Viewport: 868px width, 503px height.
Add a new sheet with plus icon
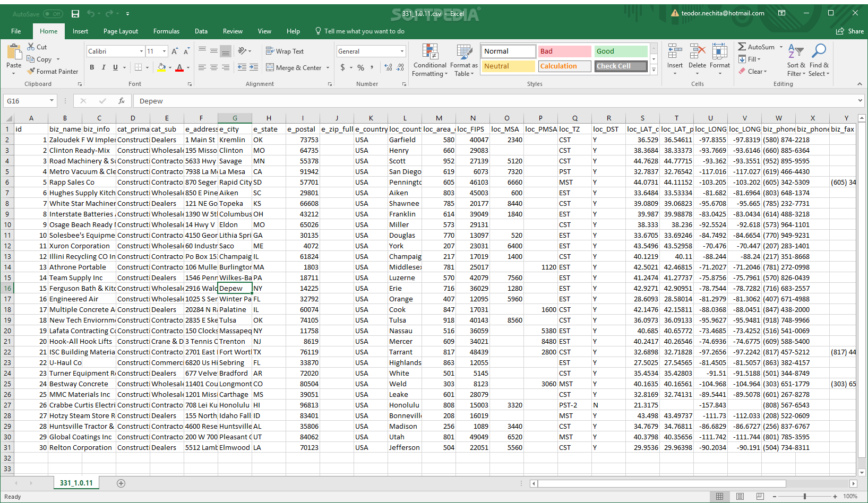pos(121,483)
